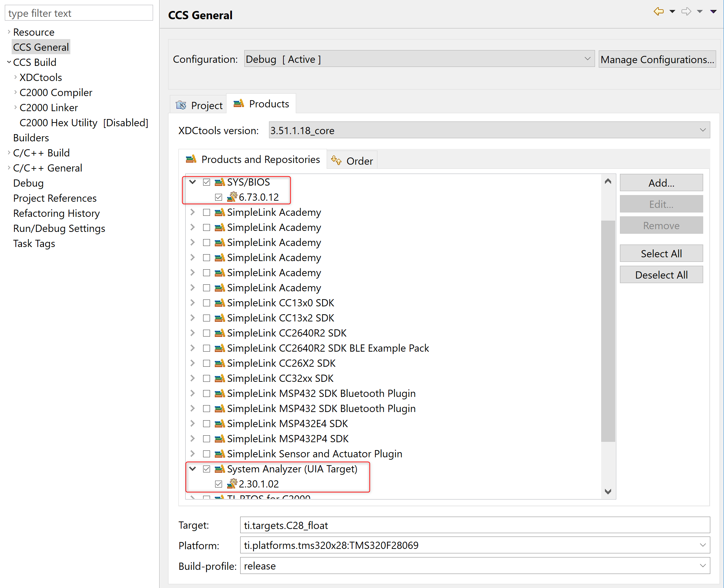The width and height of the screenshot is (724, 588).
Task: Click the folder icon on the Project tab
Action: point(181,105)
